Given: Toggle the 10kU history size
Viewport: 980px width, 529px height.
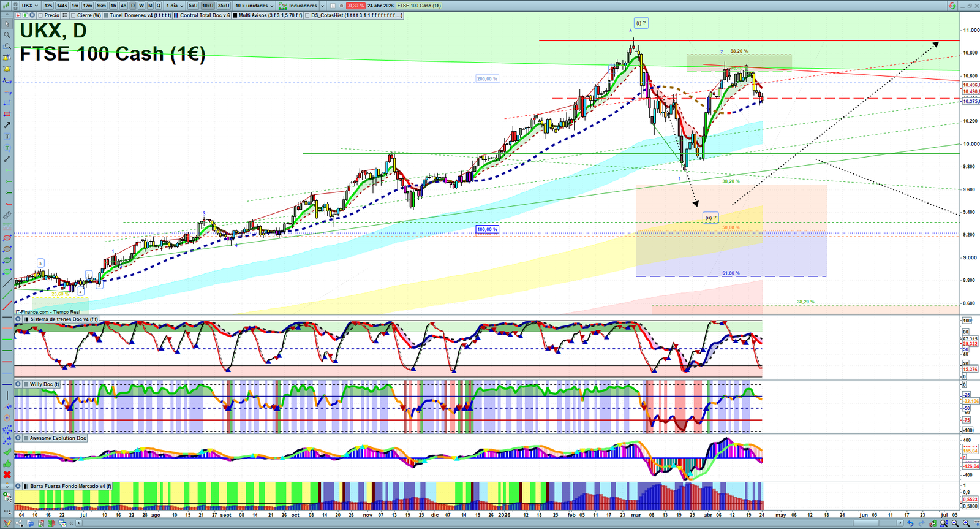Looking at the screenshot, I should coord(208,6).
